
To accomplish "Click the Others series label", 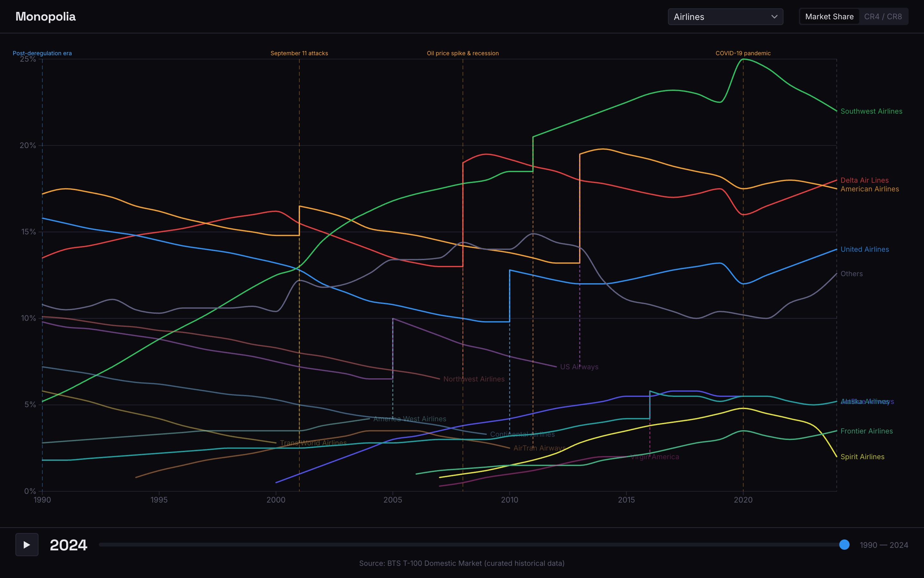I will pyautogui.click(x=851, y=274).
